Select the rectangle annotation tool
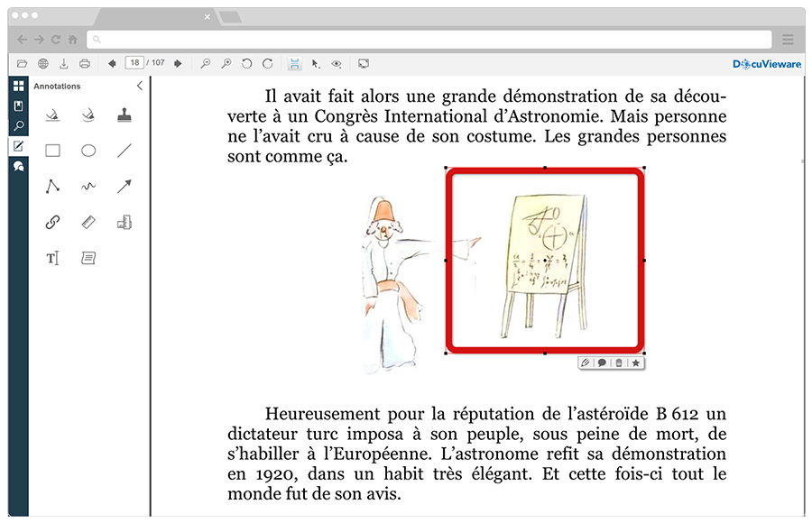The image size is (812, 523). coord(52,151)
